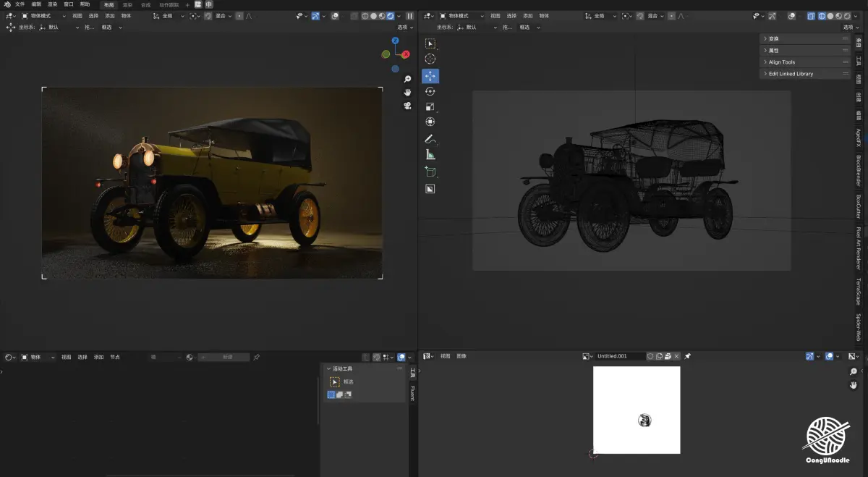
Task: Click zoom magnifier in image editor
Action: pos(854,372)
